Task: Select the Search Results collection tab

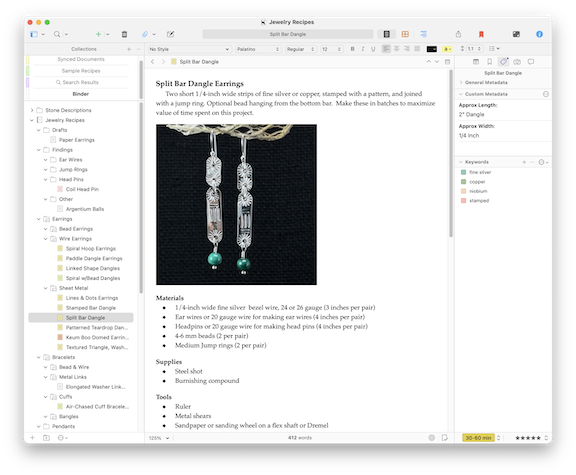Action: click(81, 82)
